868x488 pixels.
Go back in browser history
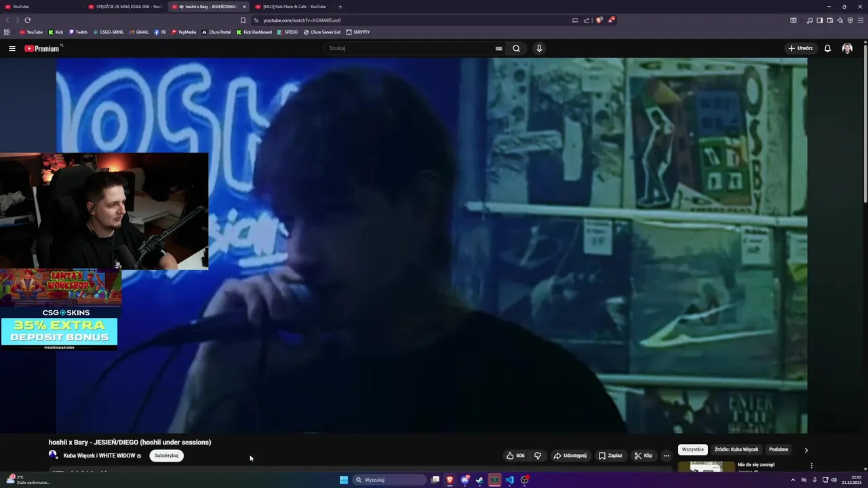7,20
